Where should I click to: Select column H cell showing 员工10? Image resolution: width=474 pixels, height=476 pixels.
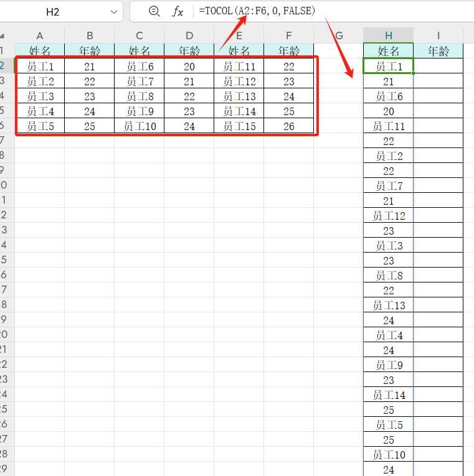click(x=388, y=454)
